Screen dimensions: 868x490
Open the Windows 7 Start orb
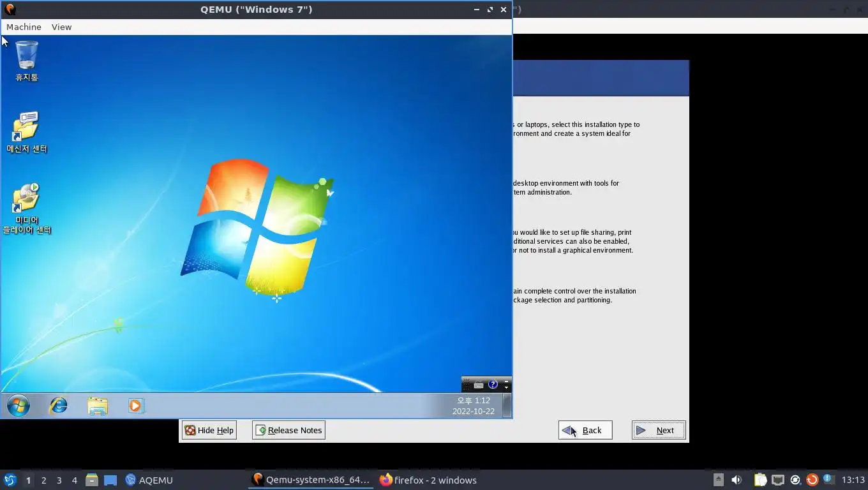(19, 406)
